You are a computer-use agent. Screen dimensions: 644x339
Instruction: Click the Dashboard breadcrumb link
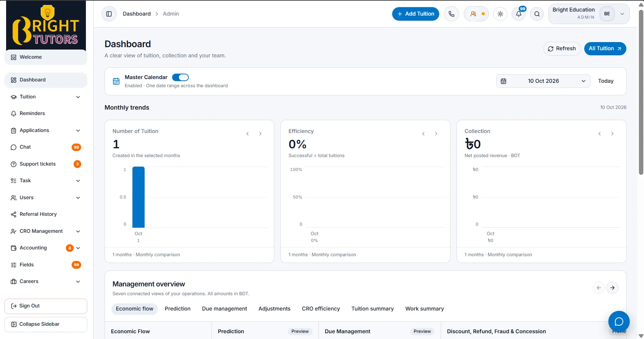point(137,14)
